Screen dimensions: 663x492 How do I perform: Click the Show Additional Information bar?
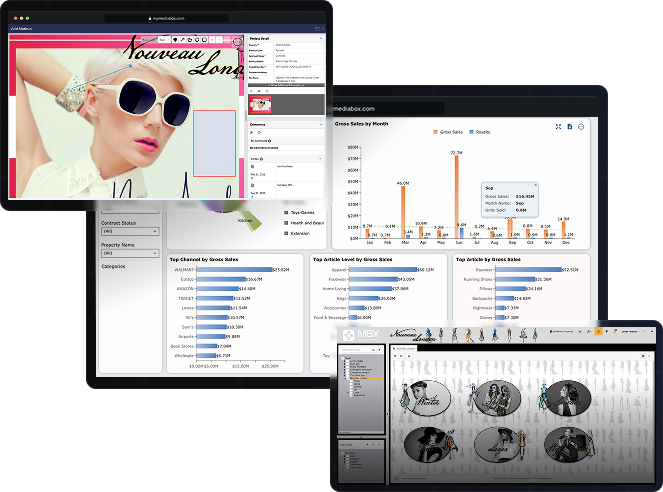pos(286,85)
